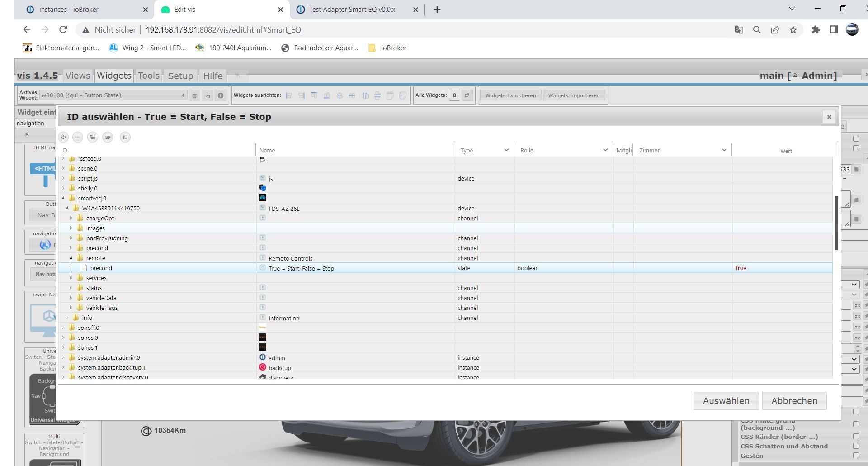
Task: Expand all folders icon in ID dialog
Action: pyautogui.click(x=108, y=137)
